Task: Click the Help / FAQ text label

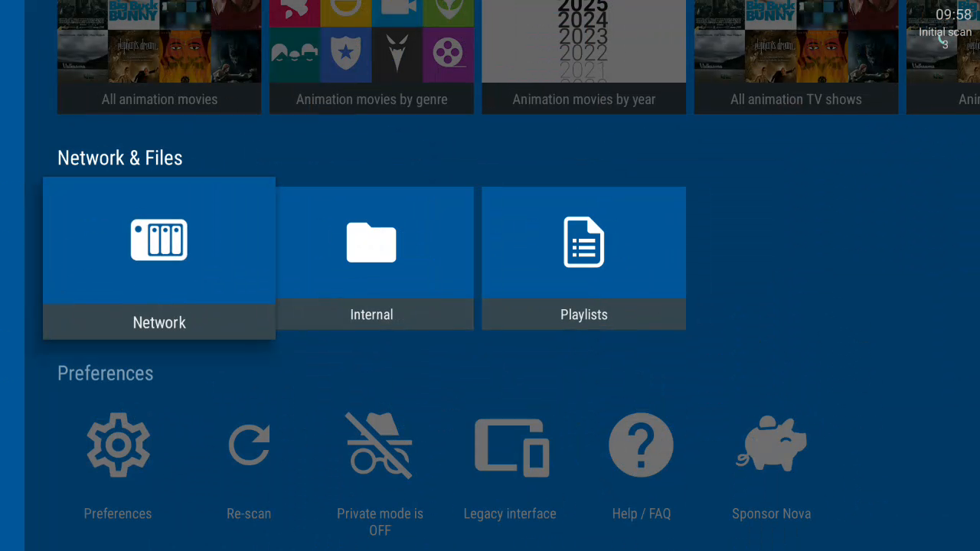Action: tap(642, 514)
